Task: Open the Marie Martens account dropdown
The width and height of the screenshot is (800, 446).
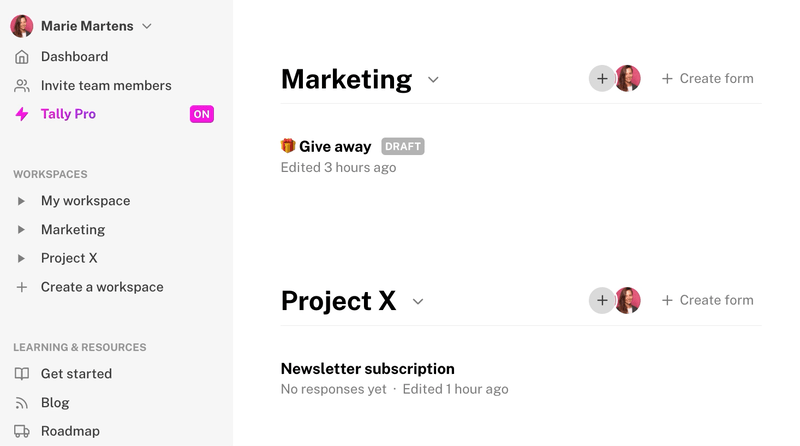Action: (x=147, y=26)
